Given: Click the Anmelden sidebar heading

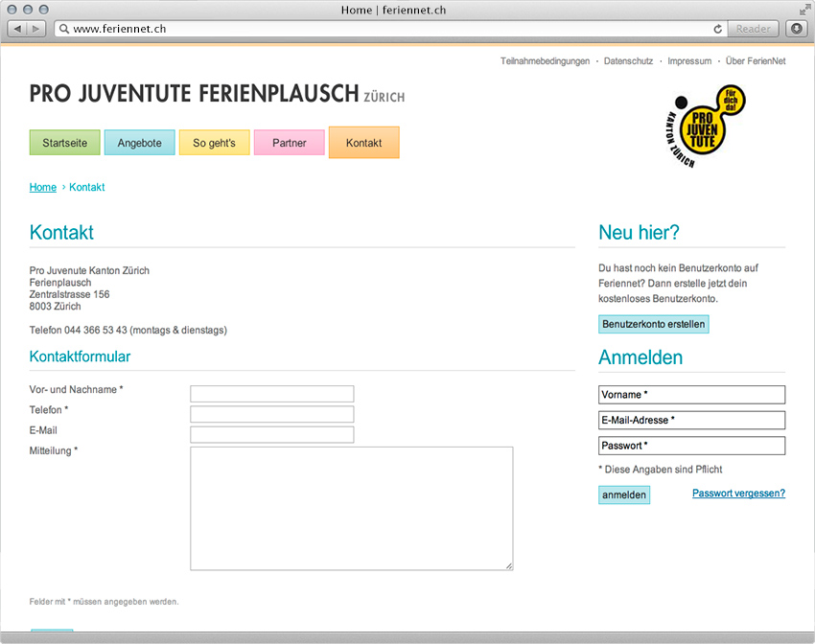Looking at the screenshot, I should click(x=640, y=357).
